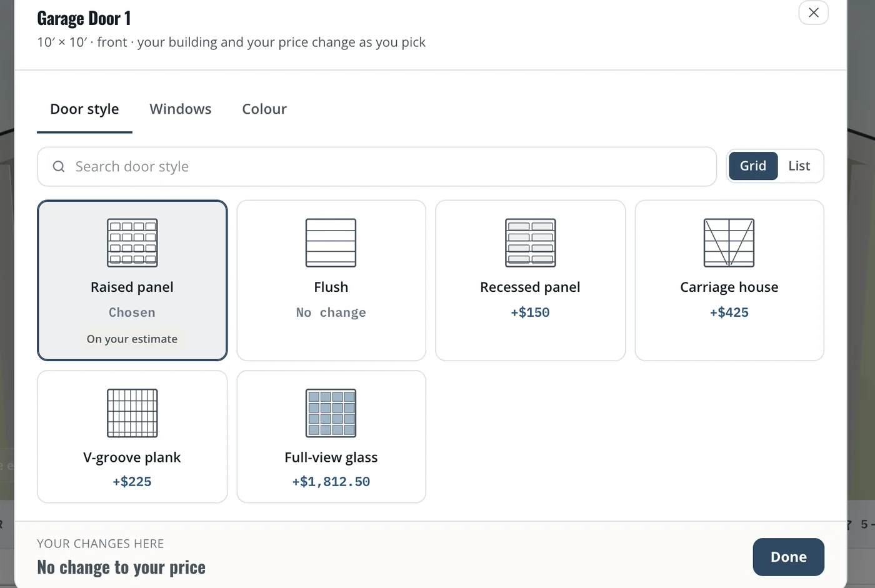Click the "Chosen" status text
875x588 pixels.
tap(132, 312)
